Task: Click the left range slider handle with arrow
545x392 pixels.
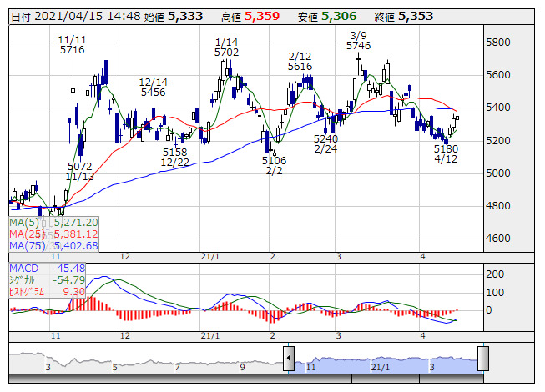Action: tap(289, 359)
